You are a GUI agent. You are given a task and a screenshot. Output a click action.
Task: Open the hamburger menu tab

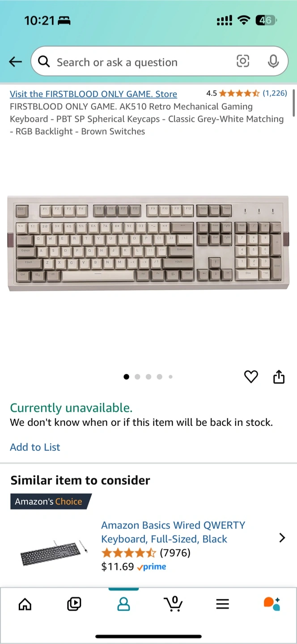pyautogui.click(x=222, y=604)
